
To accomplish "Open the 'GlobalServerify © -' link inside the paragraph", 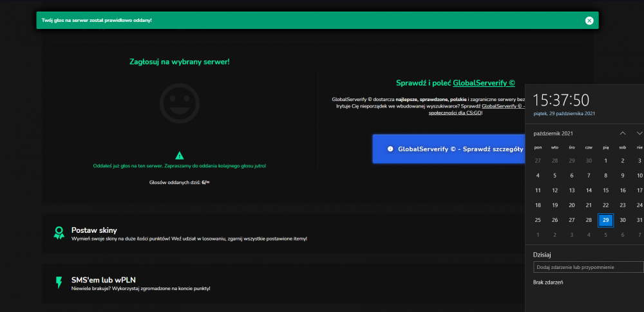I will (504, 106).
